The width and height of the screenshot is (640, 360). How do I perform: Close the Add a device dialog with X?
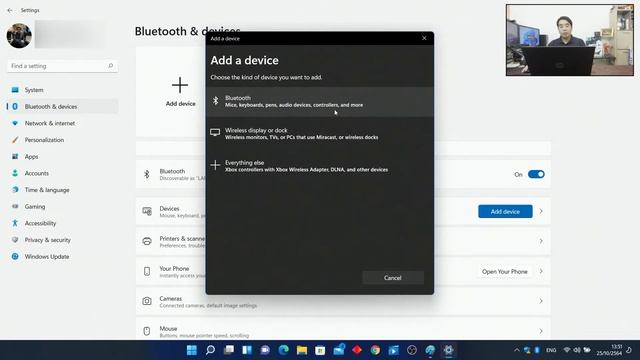(424, 38)
